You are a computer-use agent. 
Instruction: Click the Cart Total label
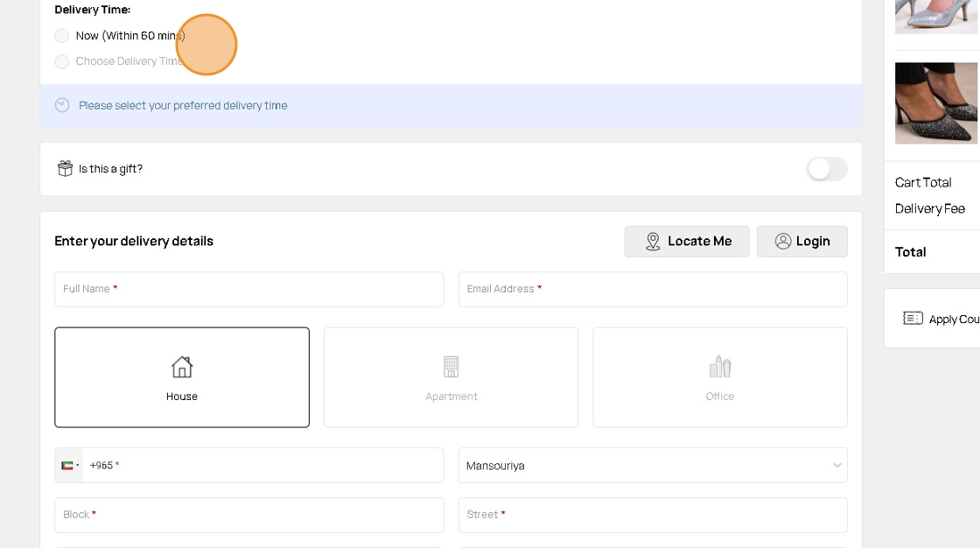coord(923,183)
